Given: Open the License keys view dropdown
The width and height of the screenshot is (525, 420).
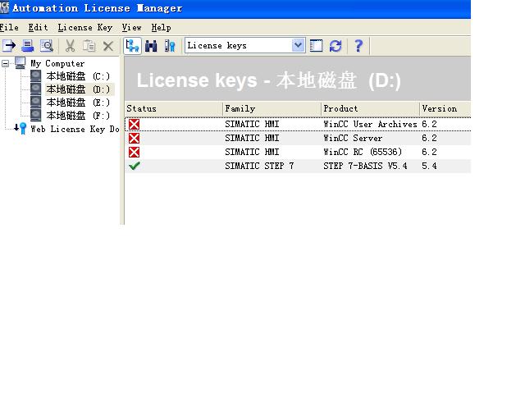Looking at the screenshot, I should 298,45.
